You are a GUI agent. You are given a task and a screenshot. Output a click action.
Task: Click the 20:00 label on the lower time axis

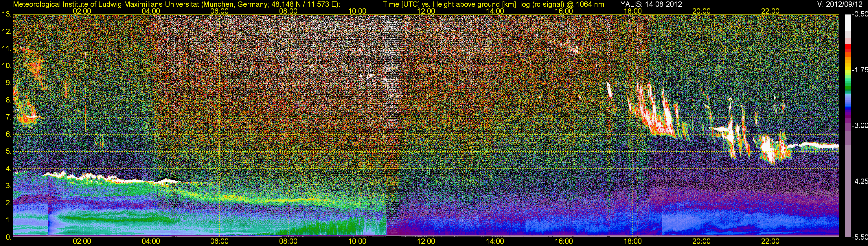[701, 241]
